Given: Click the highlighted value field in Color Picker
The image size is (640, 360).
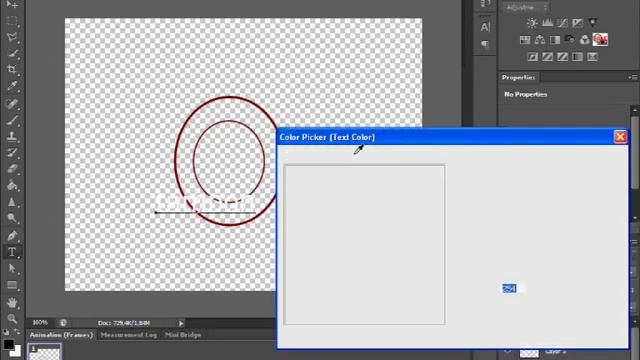Looking at the screenshot, I should pos(513,289).
